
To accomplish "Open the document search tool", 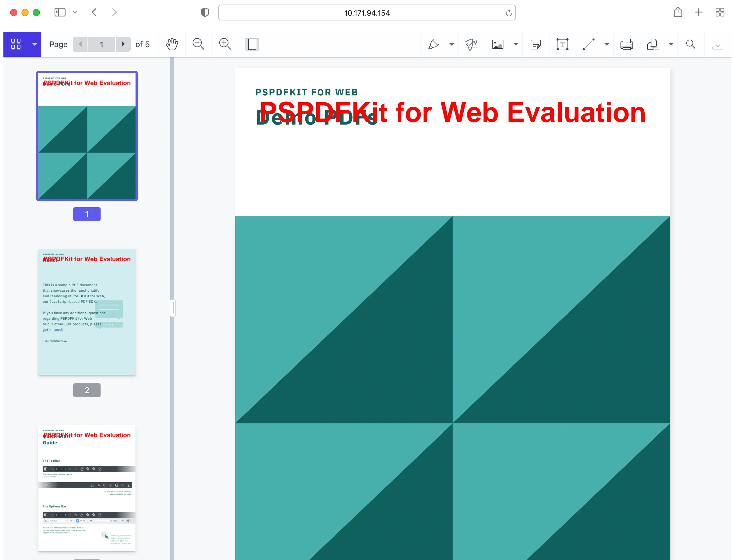I will tap(691, 44).
